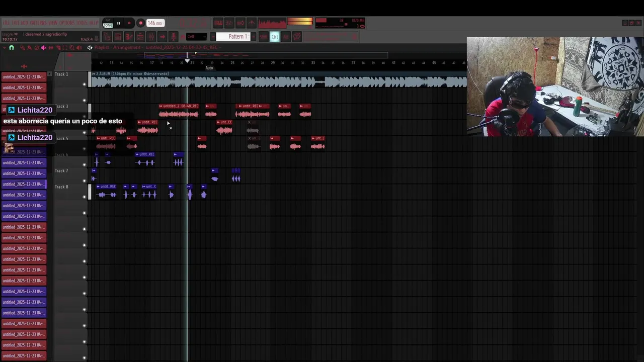This screenshot has width=644, height=362.
Task: Click the first icon in second toolbar row
Action: [107, 37]
